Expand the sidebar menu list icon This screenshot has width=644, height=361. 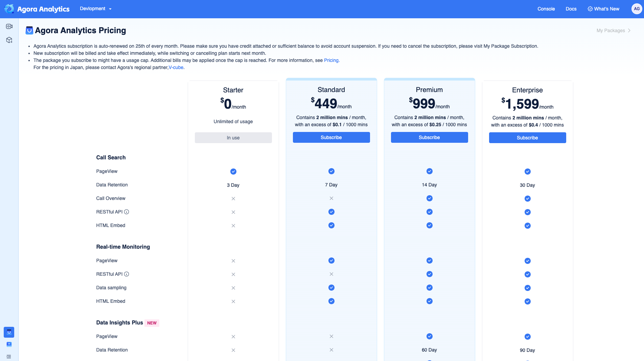coord(9,357)
